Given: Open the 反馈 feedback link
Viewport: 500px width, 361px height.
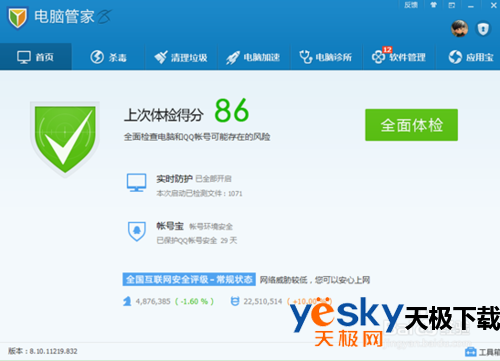Looking at the screenshot, I should click(x=411, y=5).
